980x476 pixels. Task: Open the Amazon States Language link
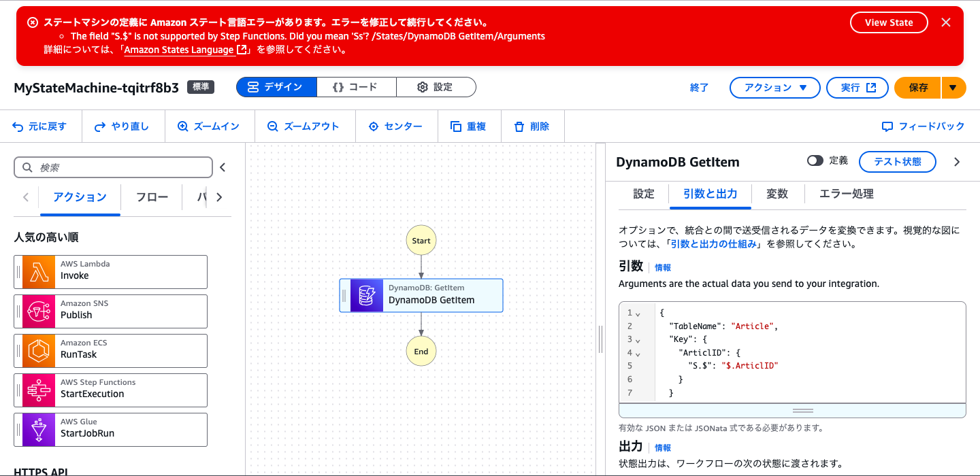(x=180, y=50)
